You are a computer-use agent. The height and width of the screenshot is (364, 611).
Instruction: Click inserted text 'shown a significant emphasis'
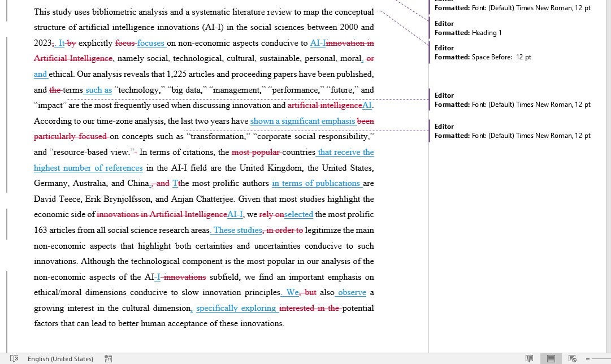click(302, 121)
